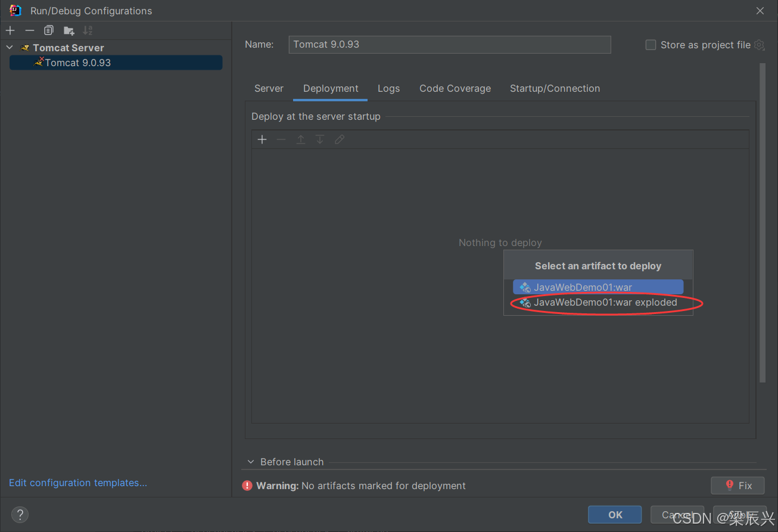Switch to the Server tab

coord(269,88)
